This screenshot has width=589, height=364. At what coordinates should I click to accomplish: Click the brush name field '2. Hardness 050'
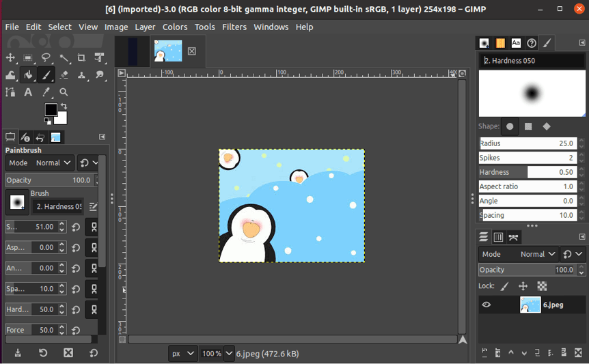(x=532, y=60)
